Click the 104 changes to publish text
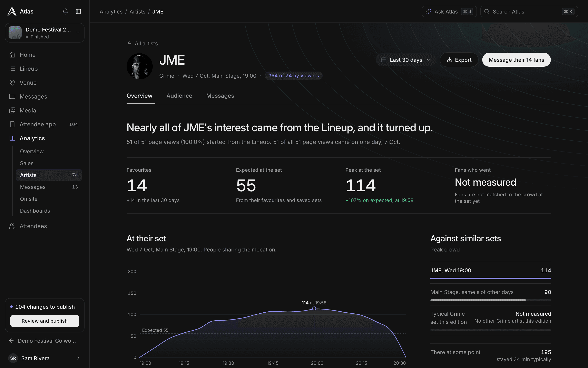Image resolution: width=588 pixels, height=368 pixels. click(45, 307)
